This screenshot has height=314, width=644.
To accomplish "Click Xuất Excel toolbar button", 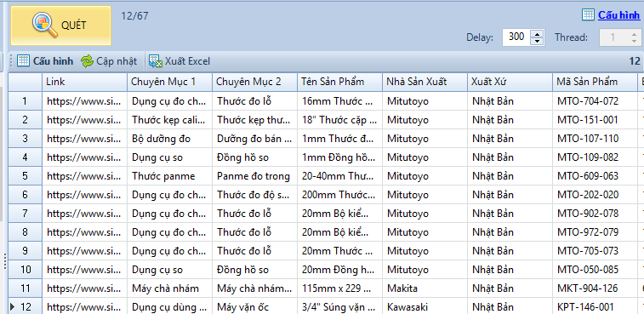I will pyautogui.click(x=180, y=61).
